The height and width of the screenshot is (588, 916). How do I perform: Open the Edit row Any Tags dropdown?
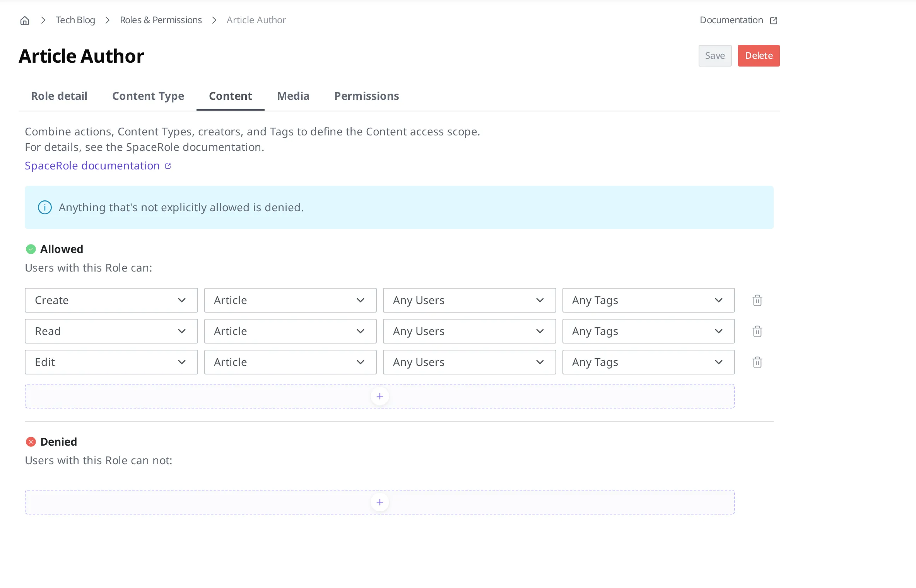point(648,362)
